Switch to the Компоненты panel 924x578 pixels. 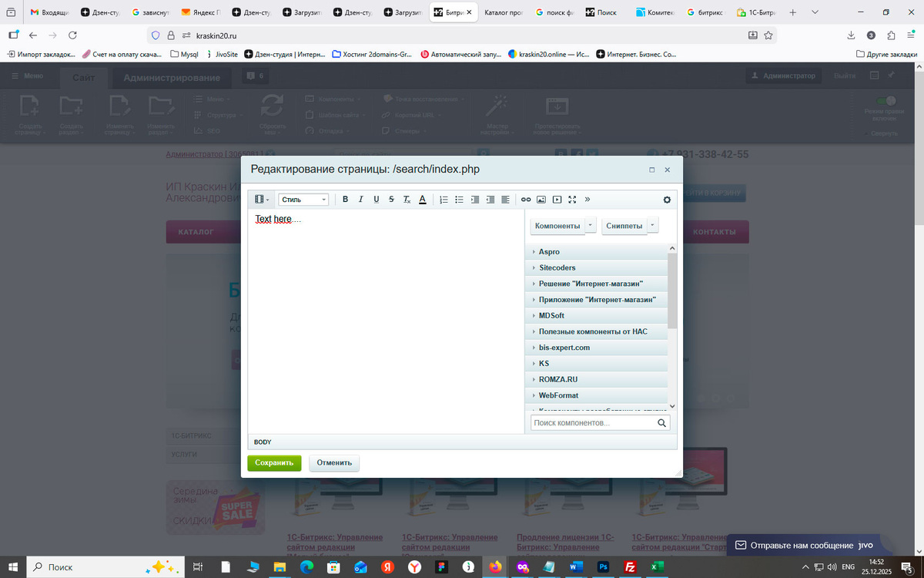click(557, 225)
